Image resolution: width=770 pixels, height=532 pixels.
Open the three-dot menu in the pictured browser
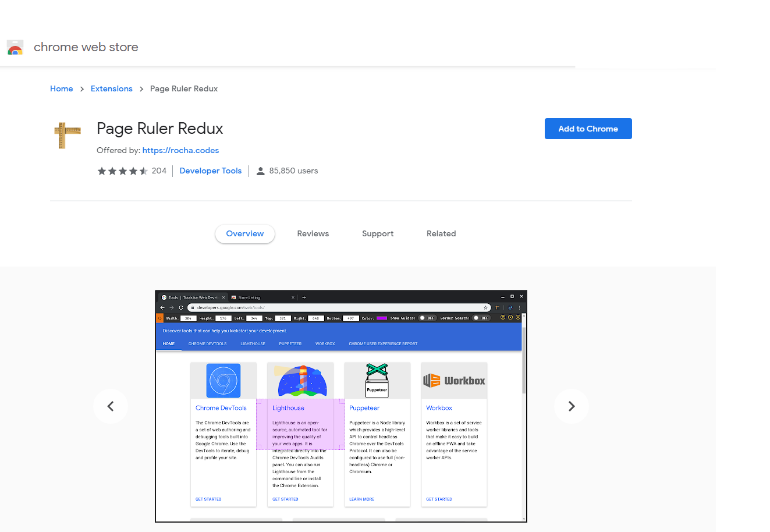(x=520, y=307)
